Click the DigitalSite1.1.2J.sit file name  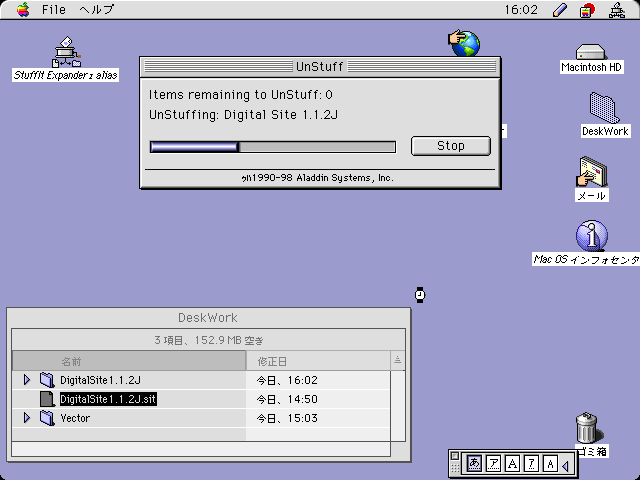coord(108,399)
